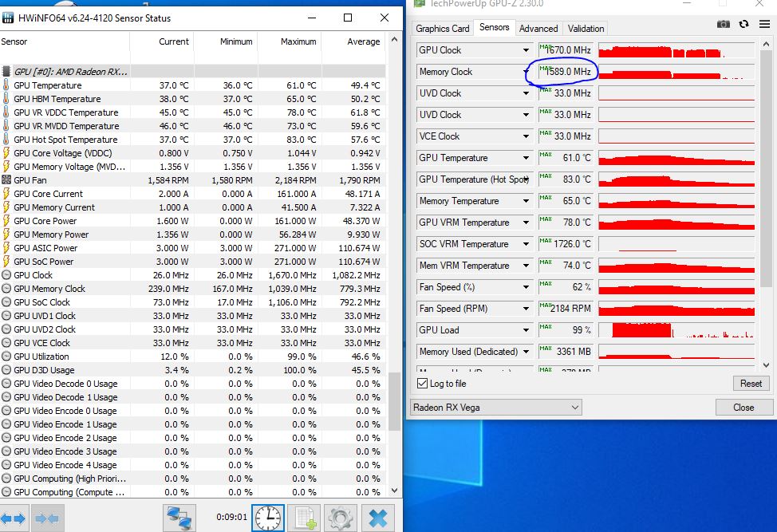The image size is (777, 532).
Task: Click the GPU-Z screenshot camera icon
Action: [723, 24]
